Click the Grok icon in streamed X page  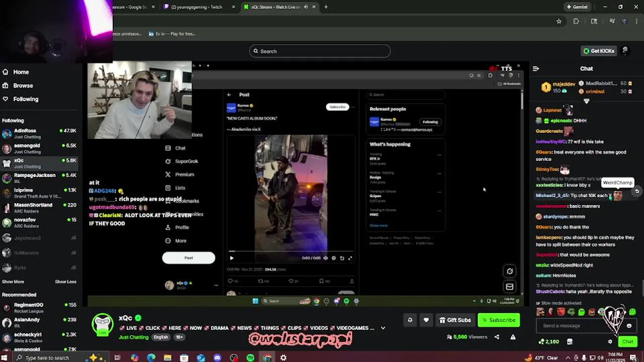[x=510, y=271]
